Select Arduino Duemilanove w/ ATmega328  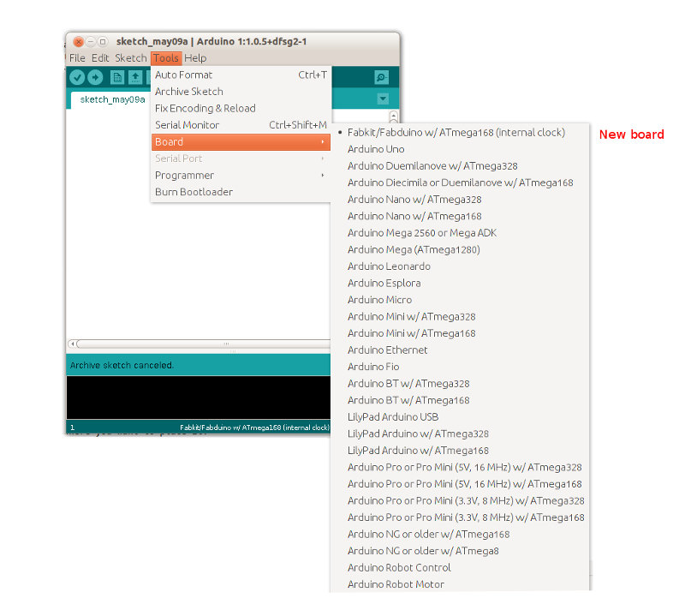click(x=460, y=166)
